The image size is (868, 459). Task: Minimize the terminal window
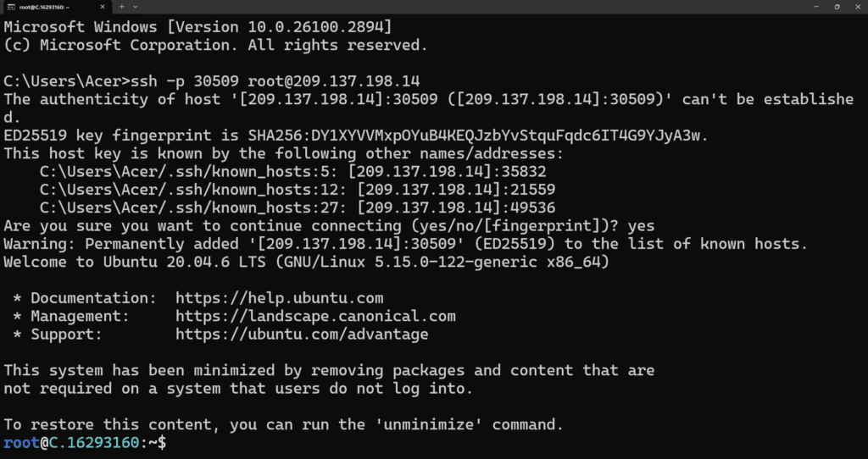[x=816, y=7]
